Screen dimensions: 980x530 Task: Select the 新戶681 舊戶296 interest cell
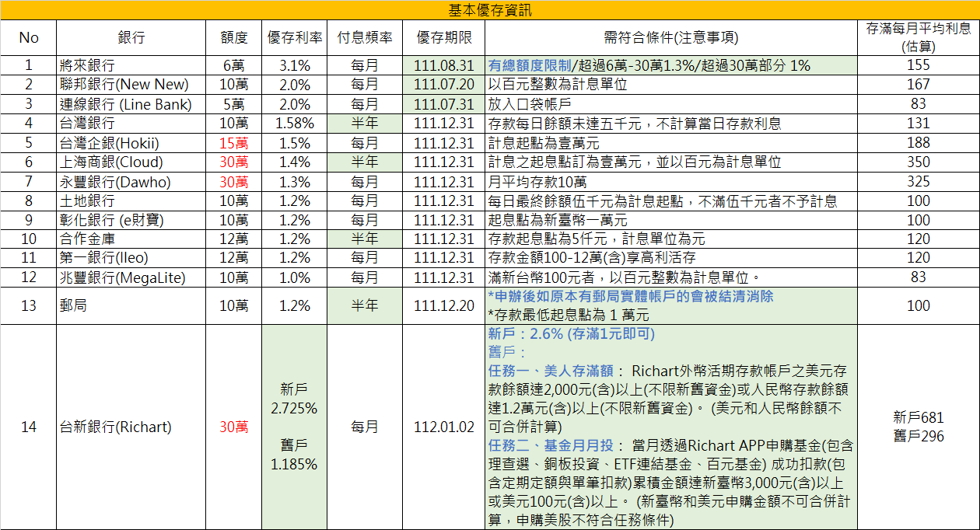coord(919,427)
